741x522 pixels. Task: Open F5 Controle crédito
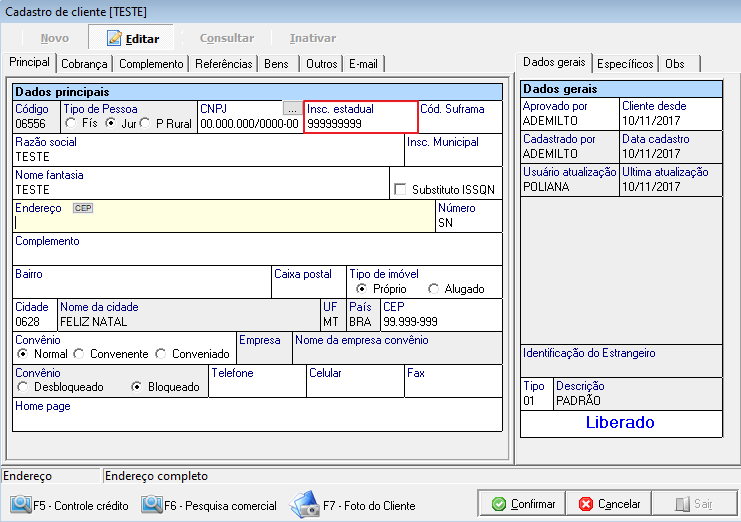click(x=70, y=505)
